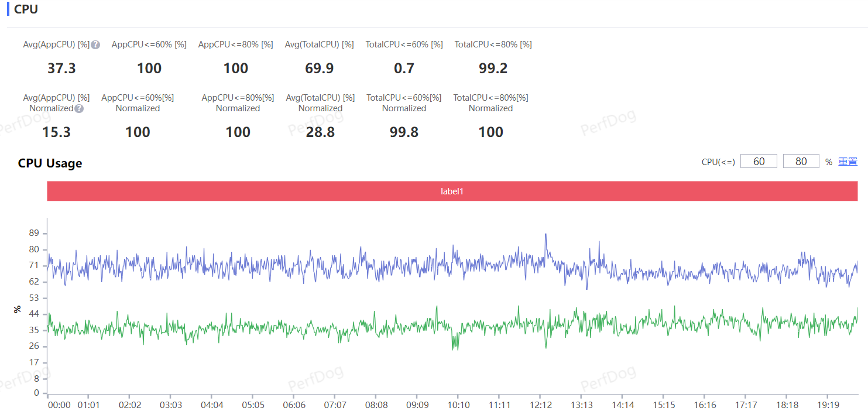The image size is (868, 411).
Task: Click the 00:00 start time on x-axis
Action: coord(59,405)
